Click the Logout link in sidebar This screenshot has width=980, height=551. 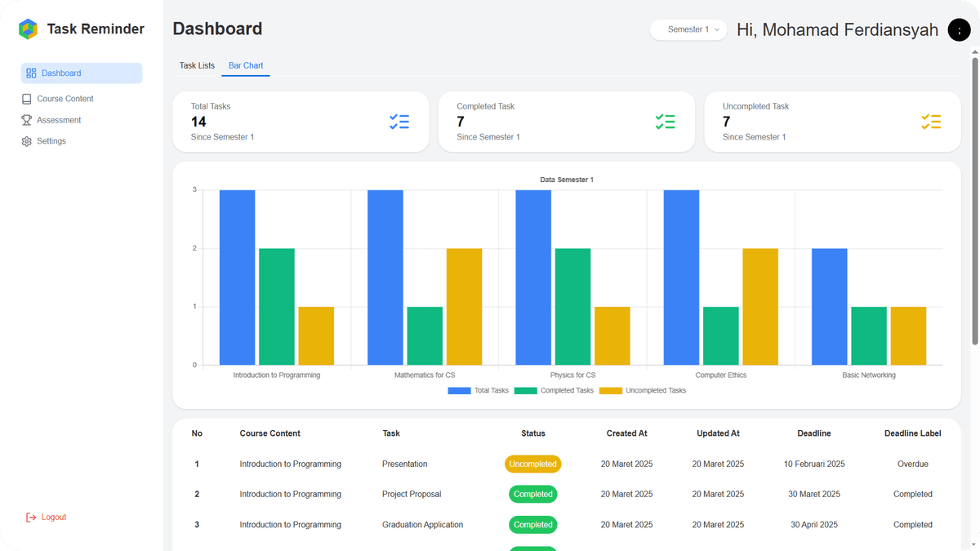click(46, 518)
